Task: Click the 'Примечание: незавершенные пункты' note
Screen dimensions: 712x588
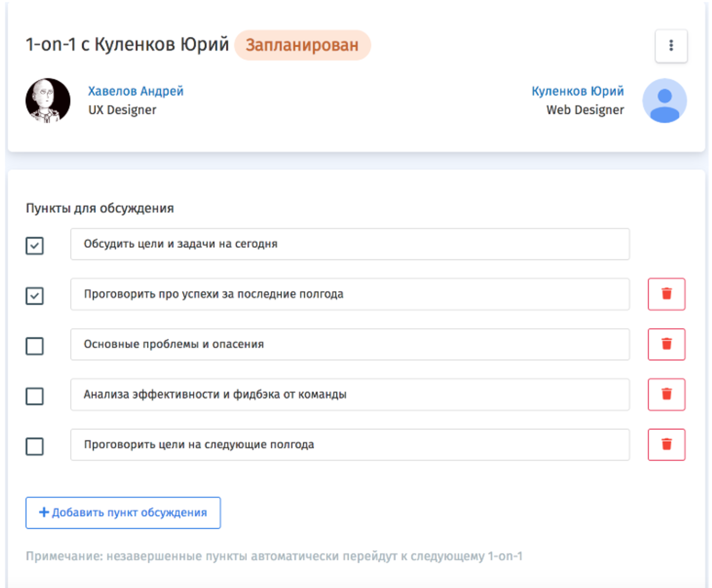Action: coord(274,556)
